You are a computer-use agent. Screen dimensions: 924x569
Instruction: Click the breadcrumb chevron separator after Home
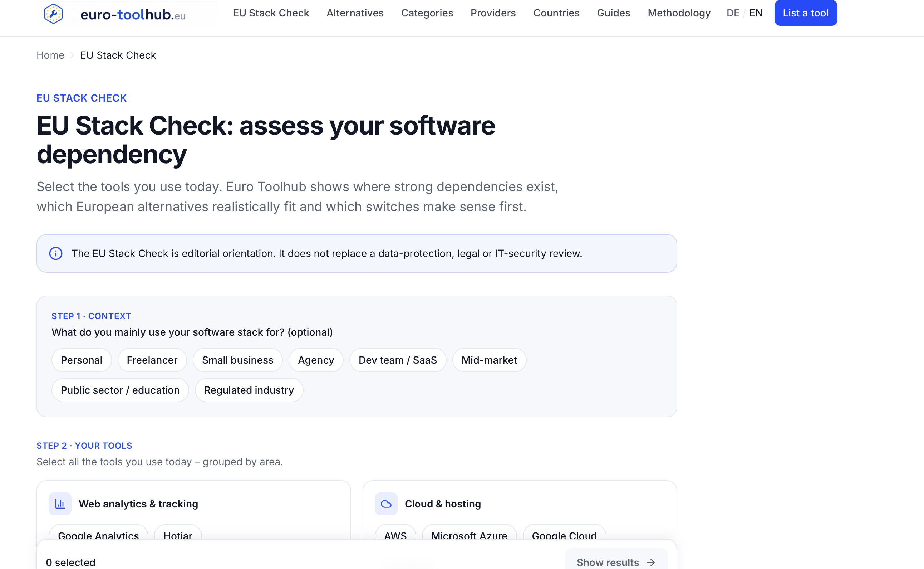click(x=72, y=55)
